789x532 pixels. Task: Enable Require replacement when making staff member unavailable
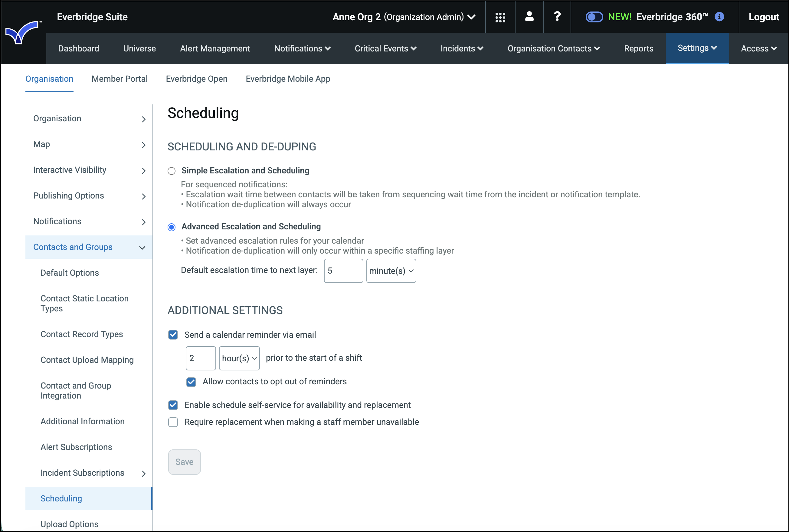[173, 422]
